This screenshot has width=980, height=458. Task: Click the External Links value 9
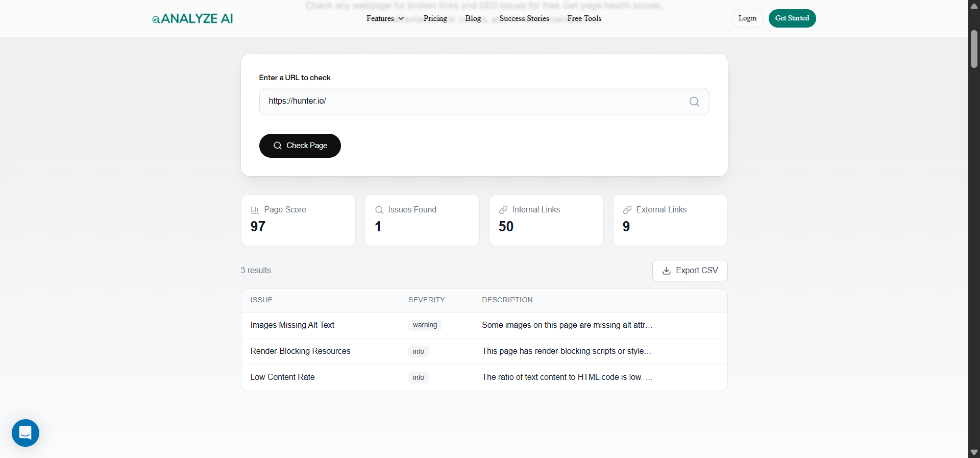626,227
